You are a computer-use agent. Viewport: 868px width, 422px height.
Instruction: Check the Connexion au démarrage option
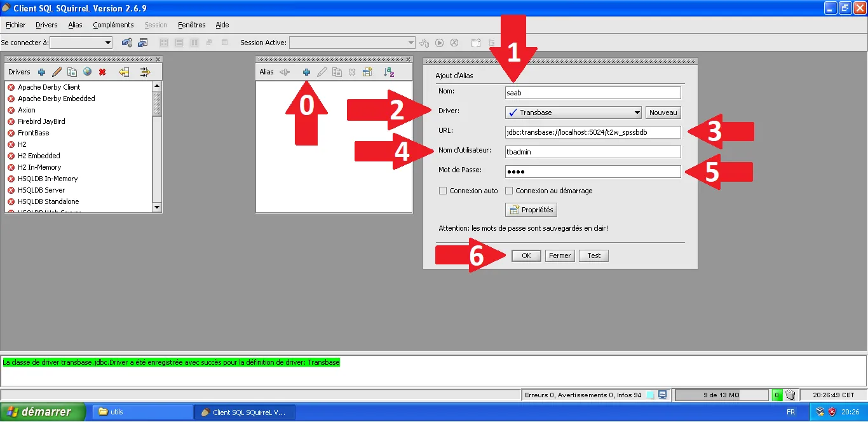click(x=509, y=190)
